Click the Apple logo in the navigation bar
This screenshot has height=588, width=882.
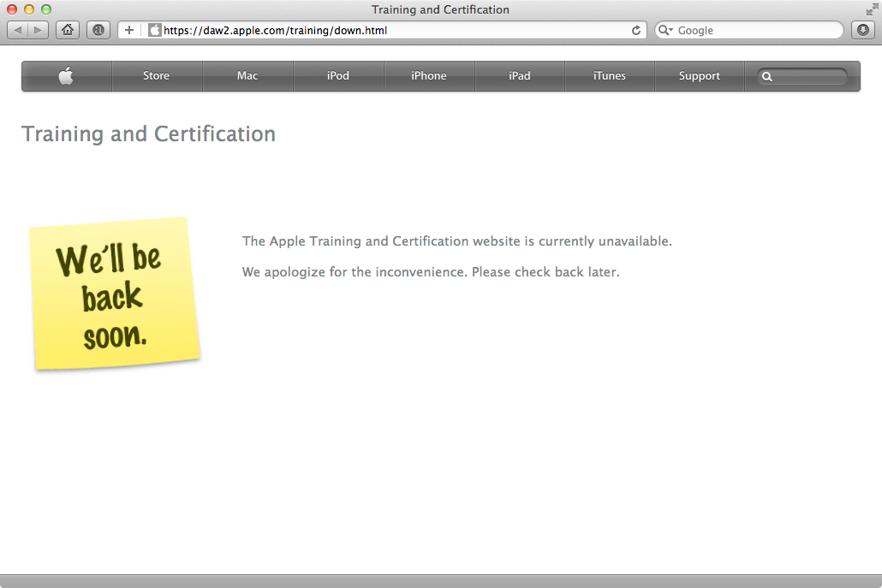pos(67,76)
